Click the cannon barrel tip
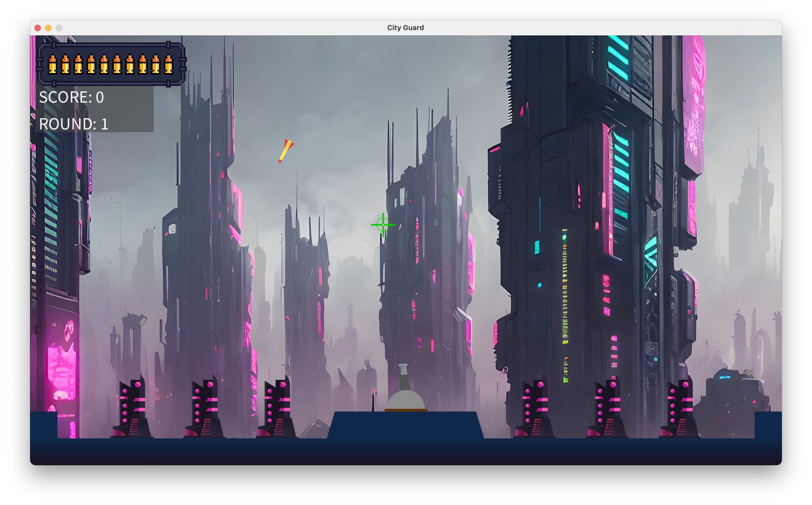The width and height of the screenshot is (812, 505). [403, 369]
